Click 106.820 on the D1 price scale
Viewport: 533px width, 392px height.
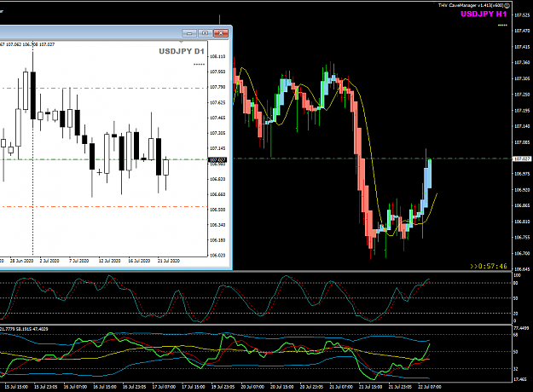click(x=217, y=179)
